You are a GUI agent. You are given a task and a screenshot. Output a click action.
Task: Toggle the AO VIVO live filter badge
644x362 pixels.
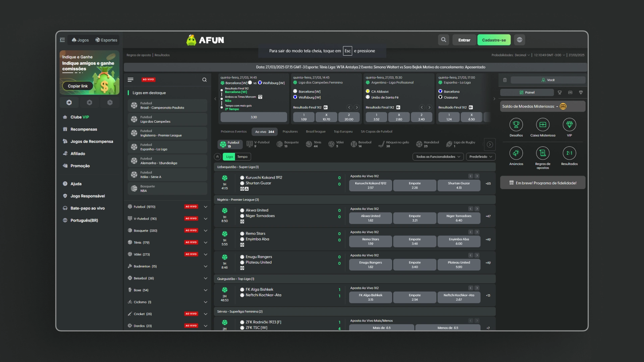[x=148, y=80]
